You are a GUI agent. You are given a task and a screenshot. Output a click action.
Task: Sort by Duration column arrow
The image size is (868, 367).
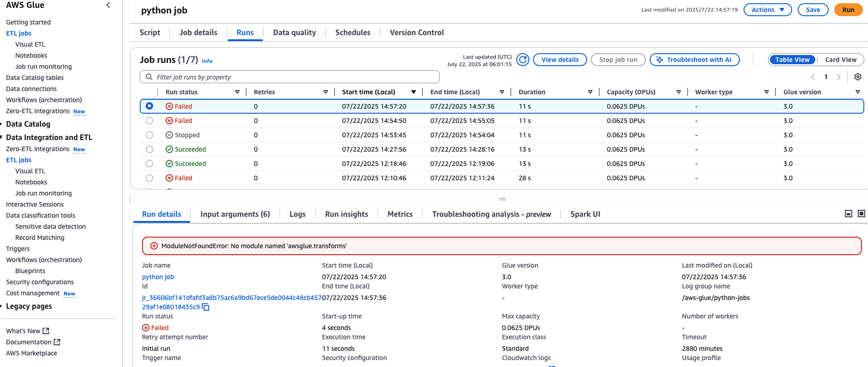[x=590, y=92]
